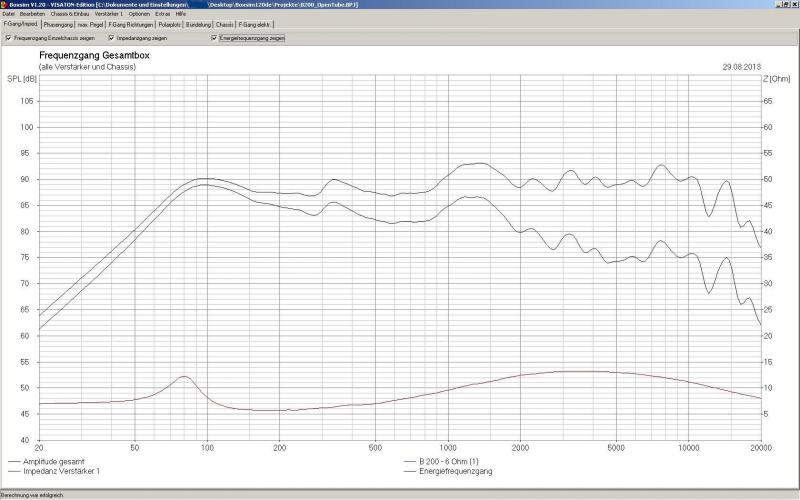The height and width of the screenshot is (500, 800).
Task: Open the Hilfe menu
Action: 181,14
